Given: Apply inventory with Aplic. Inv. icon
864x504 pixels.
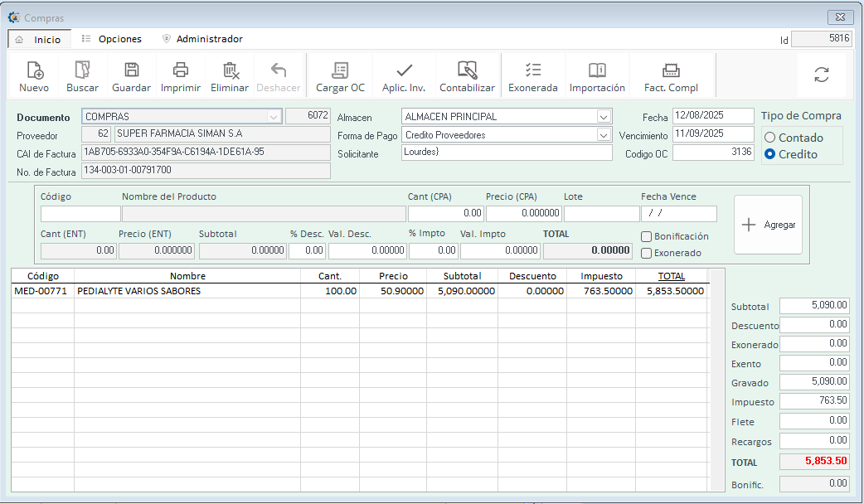Looking at the screenshot, I should tap(404, 71).
